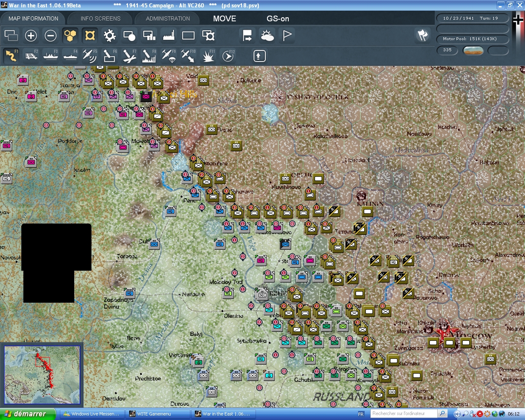Open the preferences gear icon
The width and height of the screenshot is (525, 420).
click(x=110, y=36)
